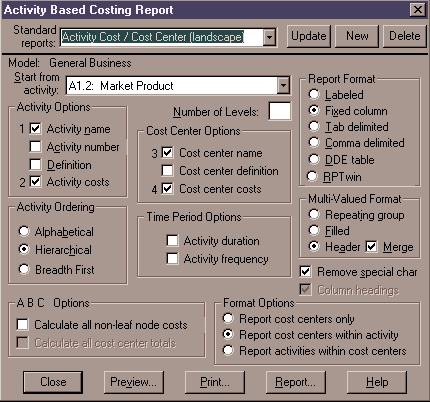The width and height of the screenshot is (430, 402).
Task: Select Report activities within cost centers
Action: tap(228, 351)
